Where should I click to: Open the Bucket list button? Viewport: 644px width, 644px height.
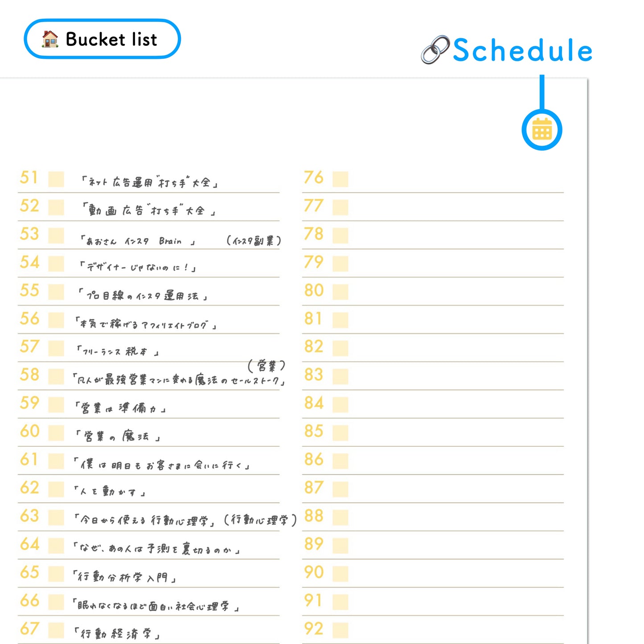pos(102,39)
